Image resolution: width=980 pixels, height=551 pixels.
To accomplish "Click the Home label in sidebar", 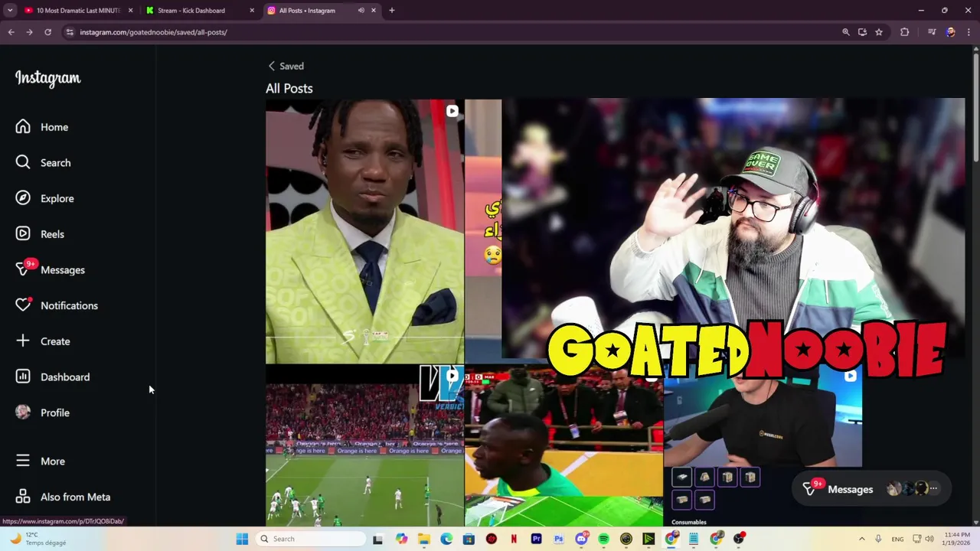I will 54,127.
